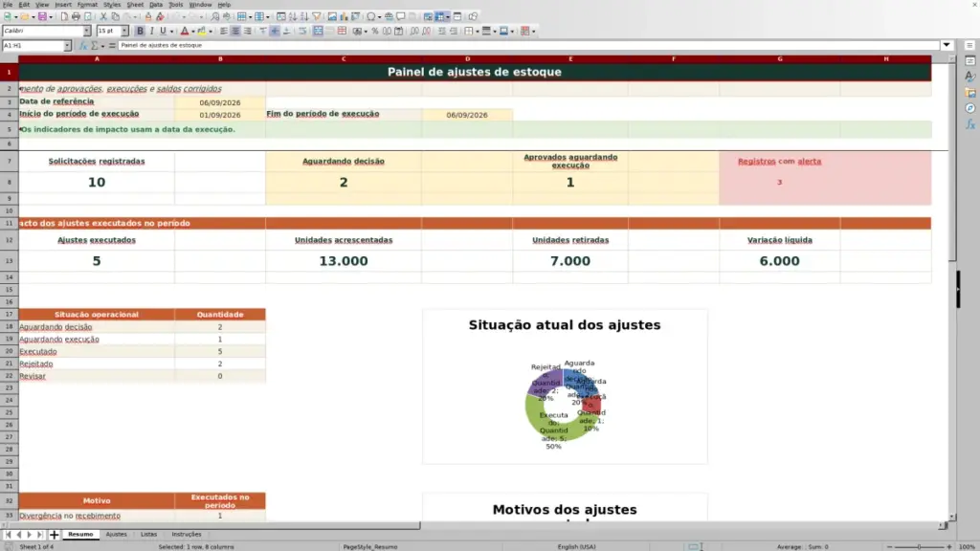Open the sidebar Functions fx icon
The width and height of the screenshot is (980, 551).
click(x=970, y=124)
